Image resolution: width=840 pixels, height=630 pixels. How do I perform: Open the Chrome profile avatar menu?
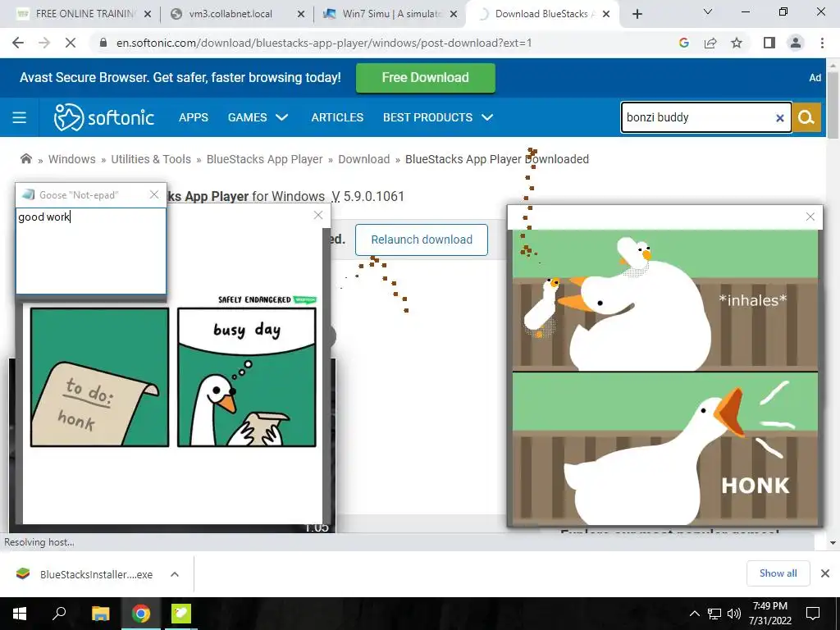[x=796, y=43]
